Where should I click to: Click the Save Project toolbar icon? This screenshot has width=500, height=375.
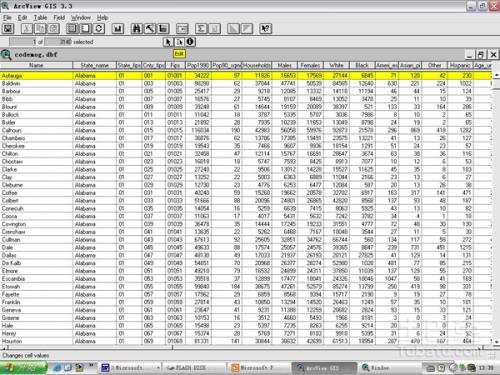pyautogui.click(x=8, y=29)
